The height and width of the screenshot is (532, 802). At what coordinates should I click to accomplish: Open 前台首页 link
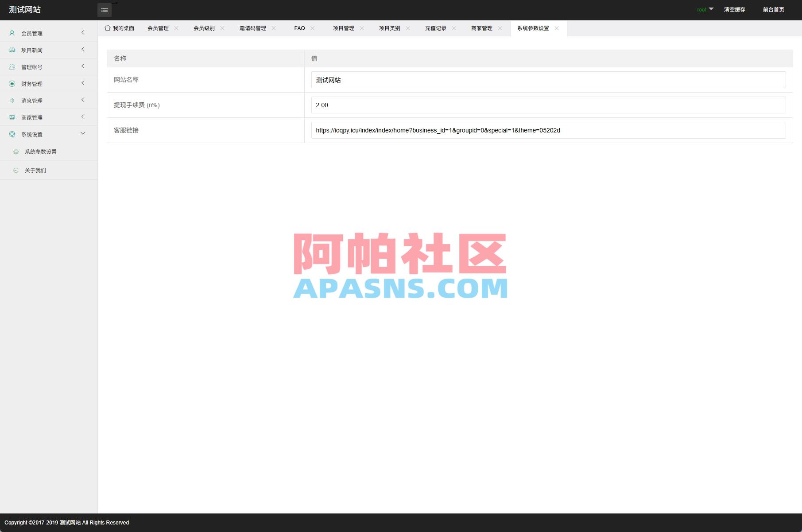tap(773, 9)
